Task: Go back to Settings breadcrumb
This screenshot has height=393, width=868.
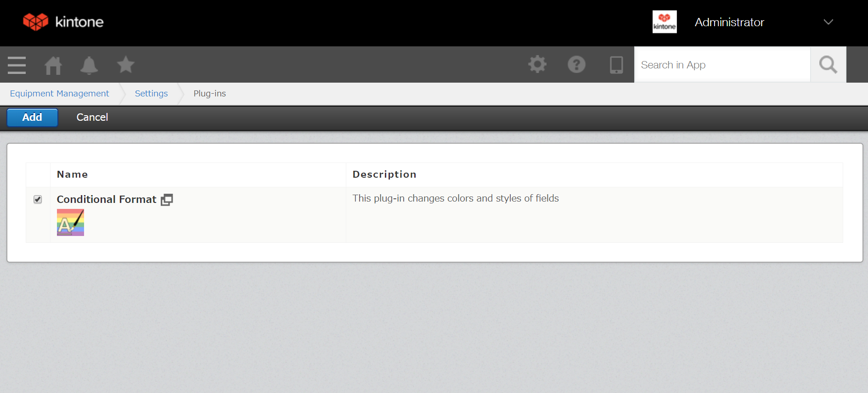Action: coord(151,94)
